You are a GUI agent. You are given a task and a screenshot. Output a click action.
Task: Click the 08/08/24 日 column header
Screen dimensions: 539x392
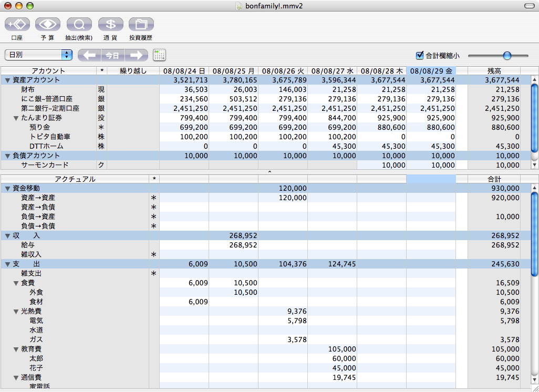[x=184, y=71]
